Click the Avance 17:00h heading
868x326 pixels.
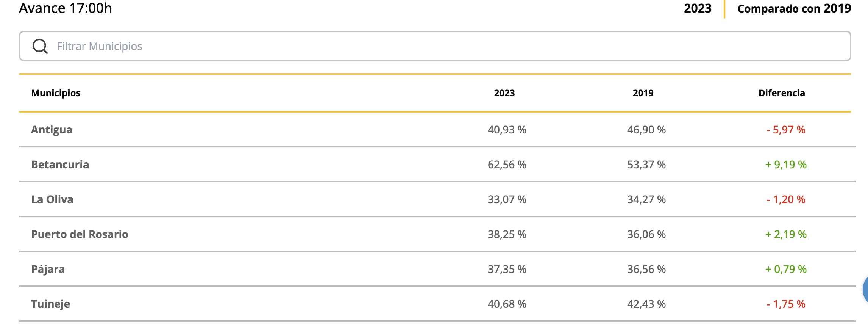click(66, 8)
